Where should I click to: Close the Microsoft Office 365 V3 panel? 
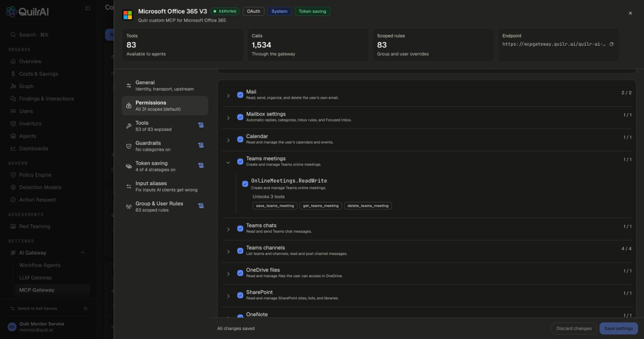click(x=630, y=13)
